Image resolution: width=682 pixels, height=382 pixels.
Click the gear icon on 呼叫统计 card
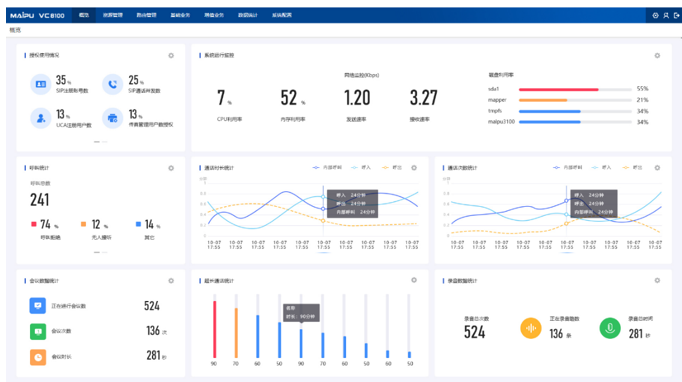(x=171, y=168)
